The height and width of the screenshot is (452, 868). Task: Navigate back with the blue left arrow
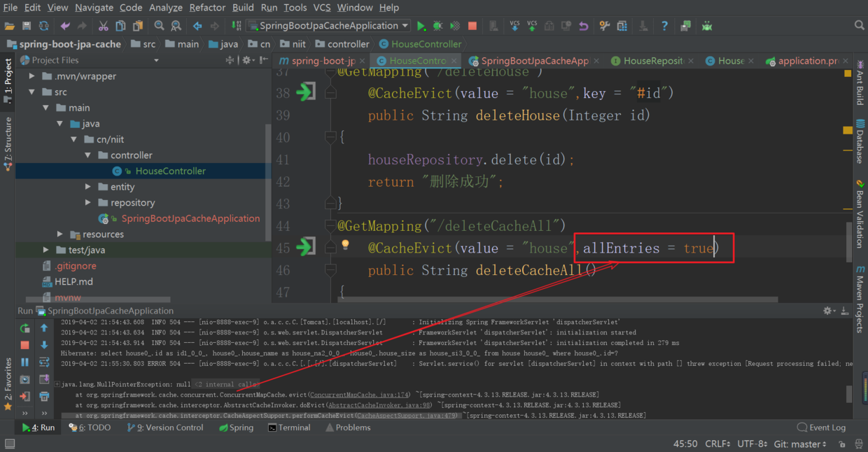pyautogui.click(x=197, y=26)
